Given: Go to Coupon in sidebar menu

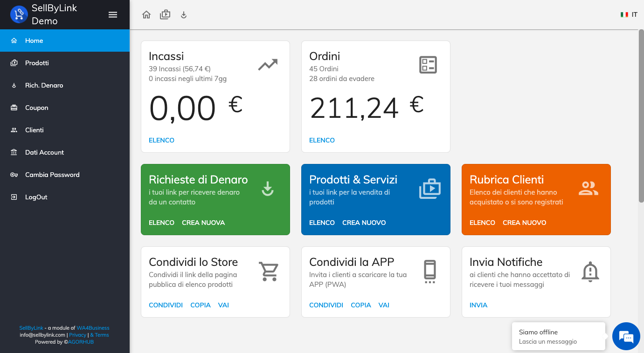Looking at the screenshot, I should [65, 108].
